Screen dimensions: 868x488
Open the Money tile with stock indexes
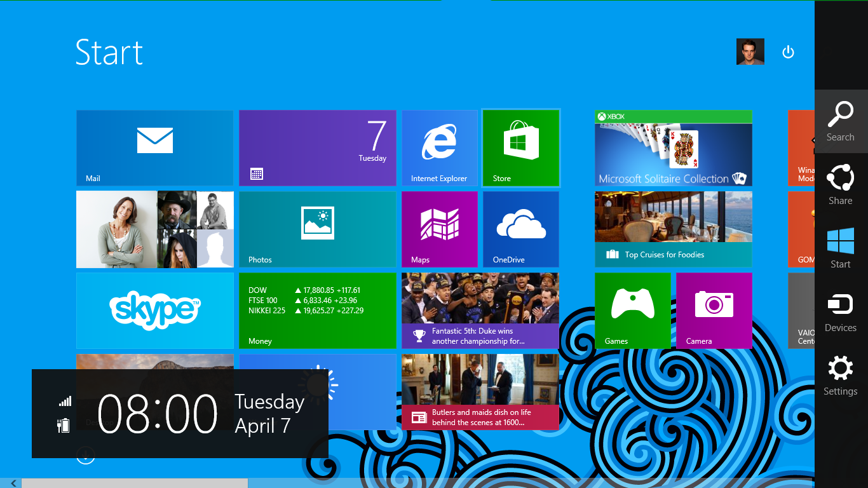pyautogui.click(x=318, y=311)
